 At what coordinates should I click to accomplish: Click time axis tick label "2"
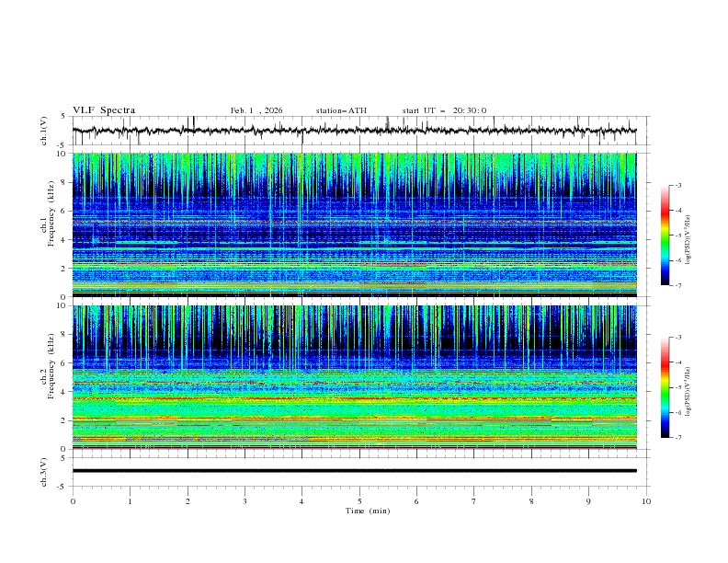pos(188,501)
